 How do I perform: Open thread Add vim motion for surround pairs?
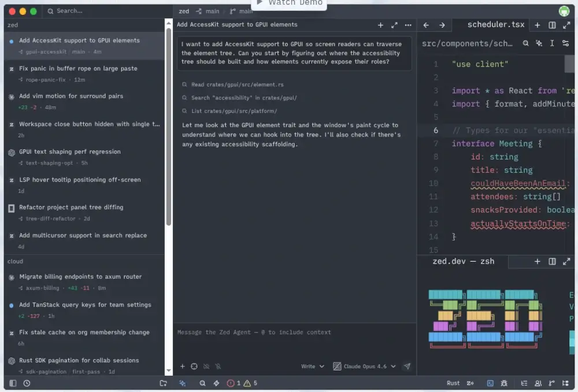[84, 101]
